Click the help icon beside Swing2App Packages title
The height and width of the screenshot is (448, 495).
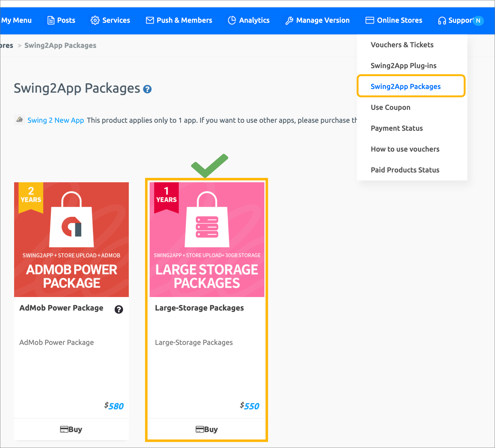(x=147, y=89)
